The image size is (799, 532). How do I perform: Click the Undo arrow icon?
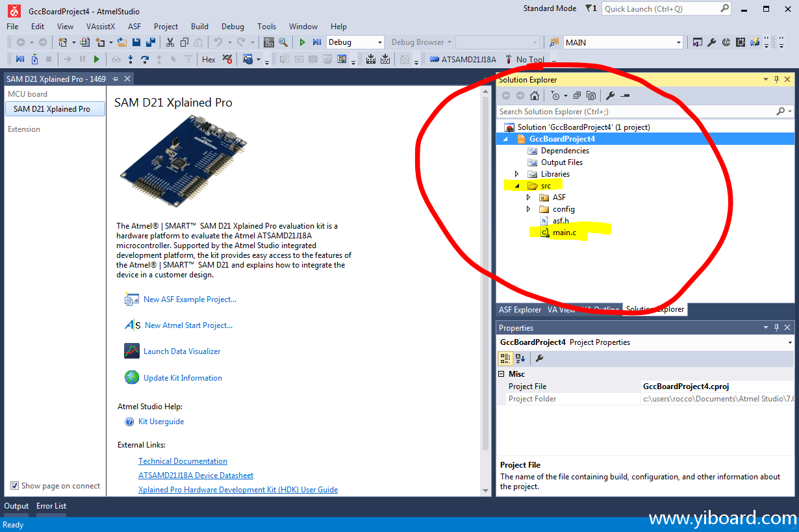tap(218, 42)
